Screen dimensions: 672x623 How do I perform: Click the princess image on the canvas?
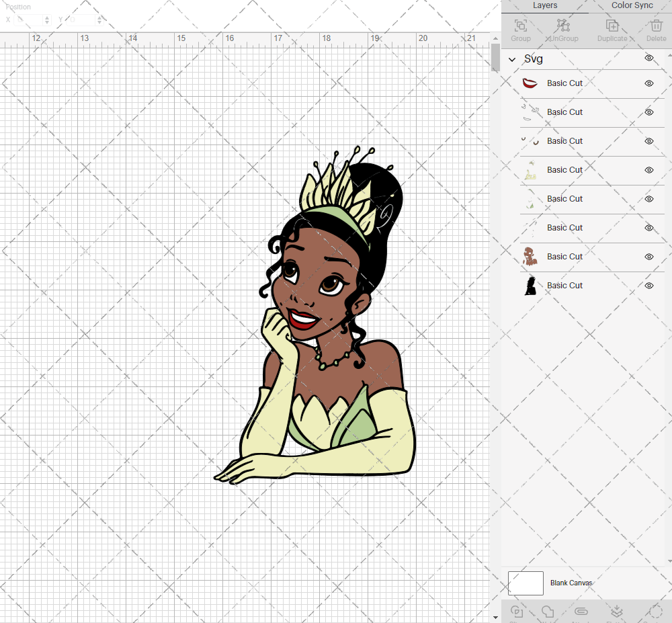tap(315, 316)
